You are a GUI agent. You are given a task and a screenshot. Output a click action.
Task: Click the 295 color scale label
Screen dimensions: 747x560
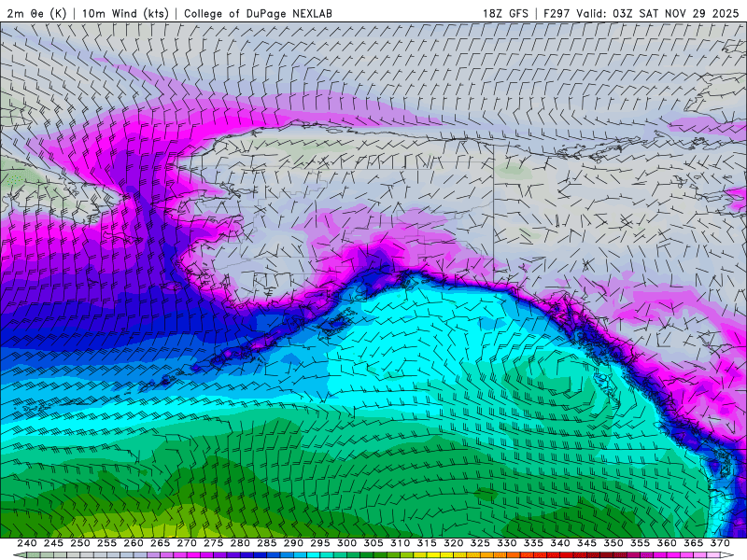pyautogui.click(x=320, y=543)
